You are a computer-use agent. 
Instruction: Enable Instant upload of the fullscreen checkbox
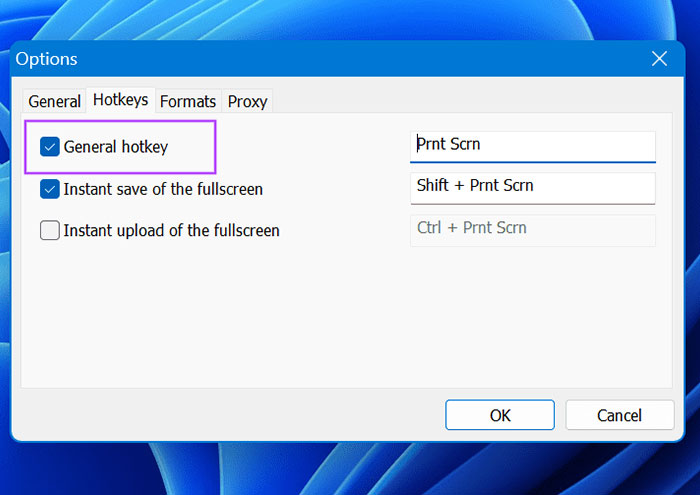pyautogui.click(x=50, y=231)
